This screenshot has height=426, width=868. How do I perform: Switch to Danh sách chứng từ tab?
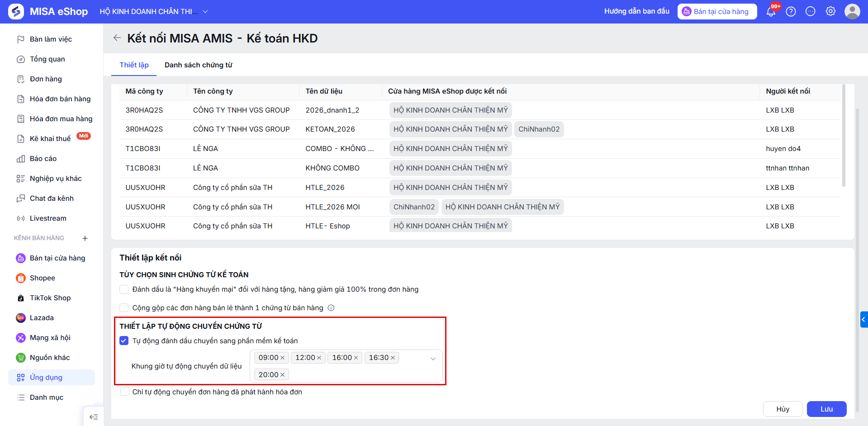199,65
